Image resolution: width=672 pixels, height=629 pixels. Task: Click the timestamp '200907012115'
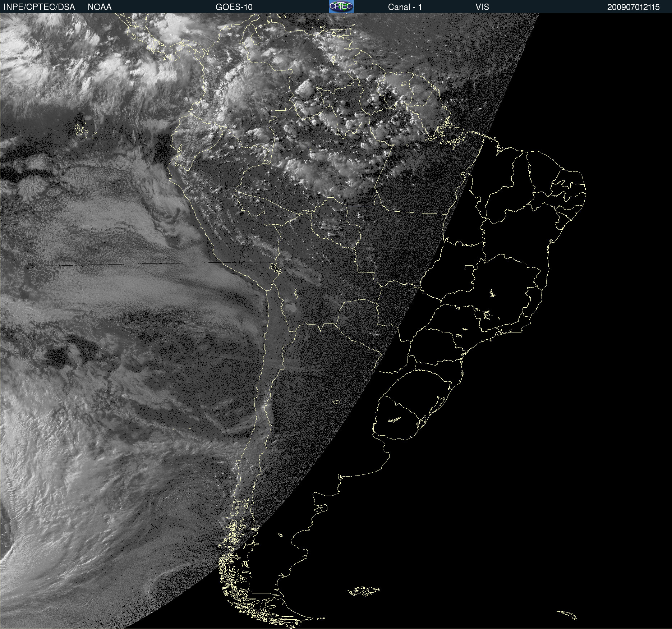pyautogui.click(x=633, y=7)
